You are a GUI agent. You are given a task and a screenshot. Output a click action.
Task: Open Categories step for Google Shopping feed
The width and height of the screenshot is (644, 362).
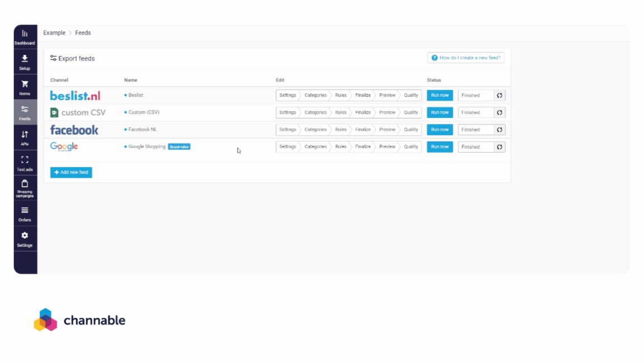coord(315,147)
